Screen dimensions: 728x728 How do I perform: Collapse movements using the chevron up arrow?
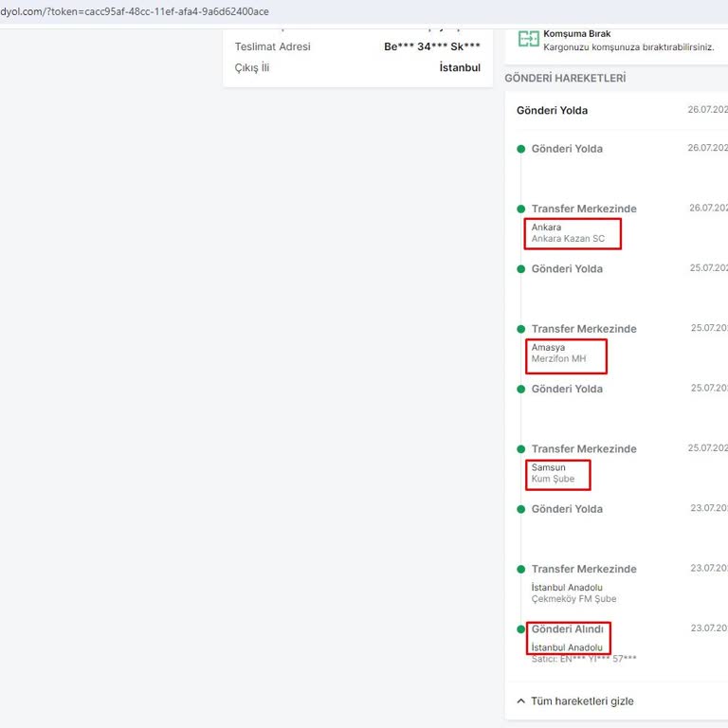click(x=520, y=701)
